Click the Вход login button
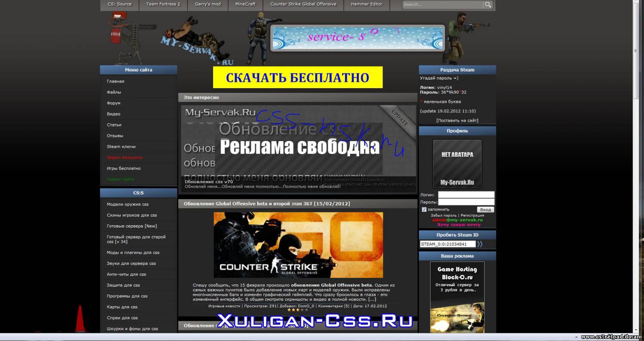 [x=485, y=209]
